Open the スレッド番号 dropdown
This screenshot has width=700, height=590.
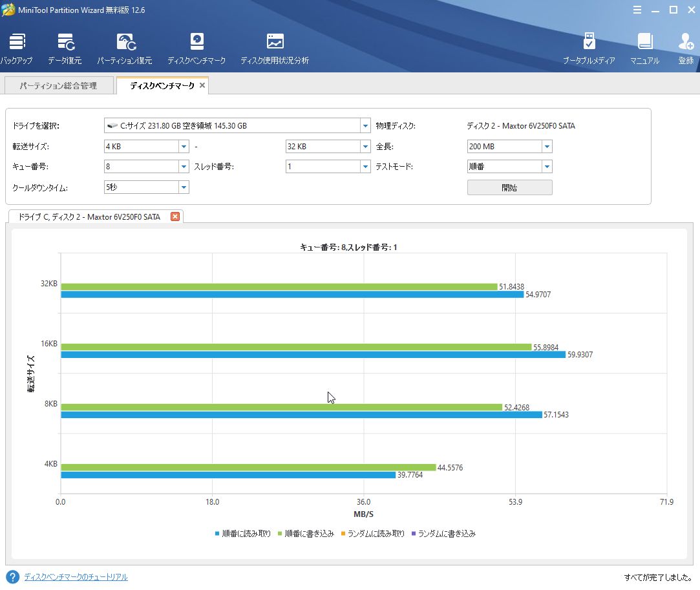tap(365, 167)
